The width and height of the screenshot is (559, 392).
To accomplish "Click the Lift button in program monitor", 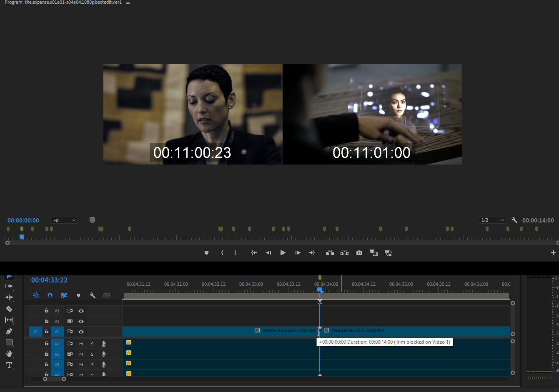I will [x=330, y=253].
